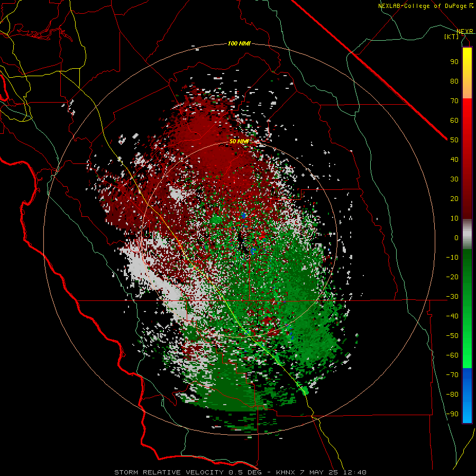Screen dimensions: 476x476
Task: Click the 10 value on velocity scale
Action: point(454,218)
